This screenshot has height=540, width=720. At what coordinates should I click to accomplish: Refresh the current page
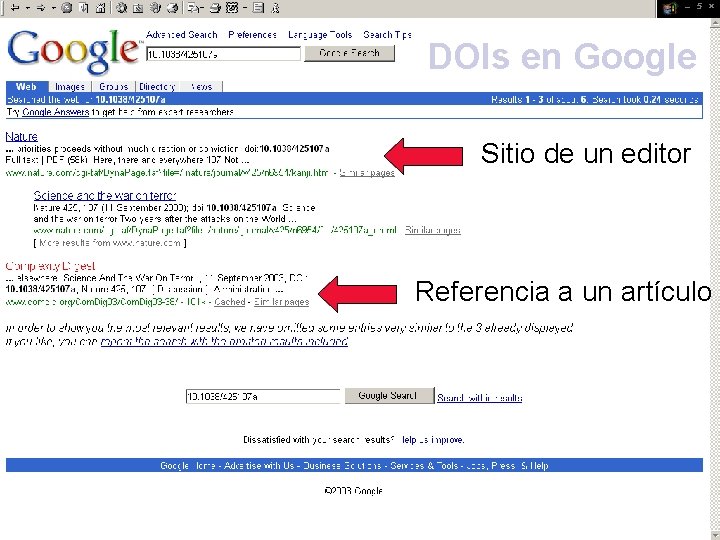[84, 7]
